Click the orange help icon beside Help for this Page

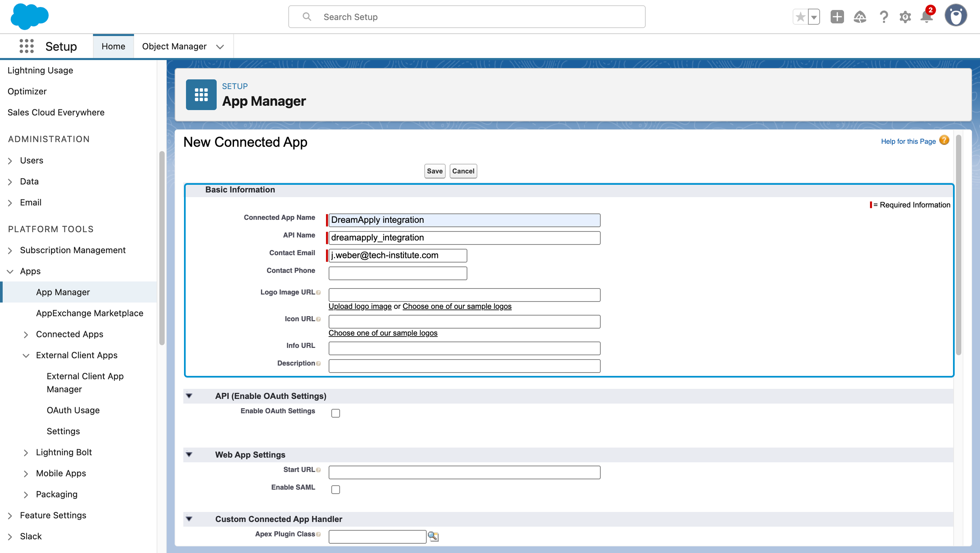944,140
